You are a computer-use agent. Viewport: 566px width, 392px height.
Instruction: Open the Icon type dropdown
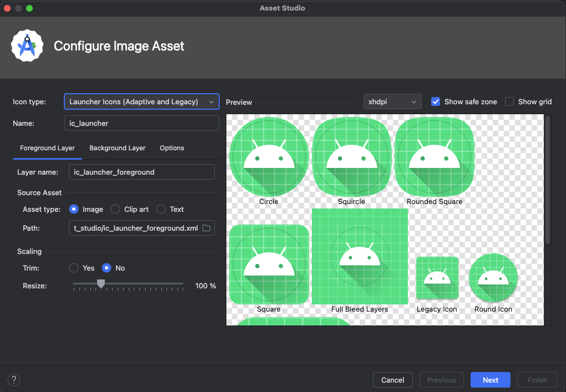pyautogui.click(x=141, y=101)
